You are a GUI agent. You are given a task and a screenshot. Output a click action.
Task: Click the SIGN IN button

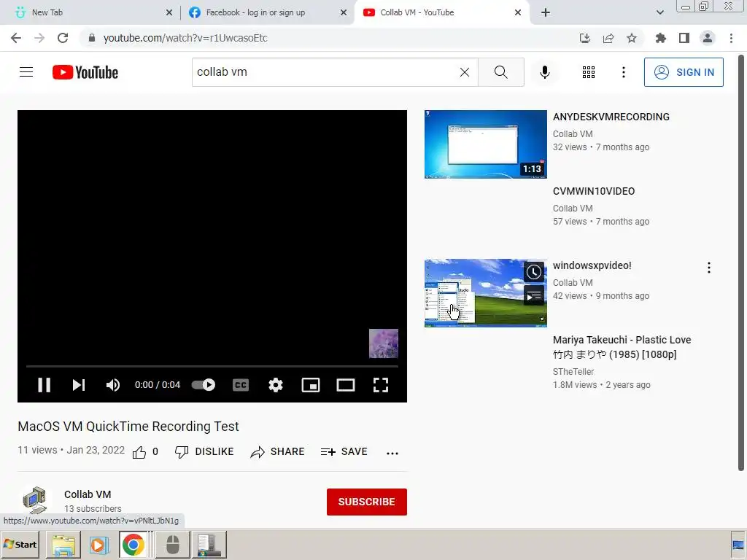coord(684,72)
